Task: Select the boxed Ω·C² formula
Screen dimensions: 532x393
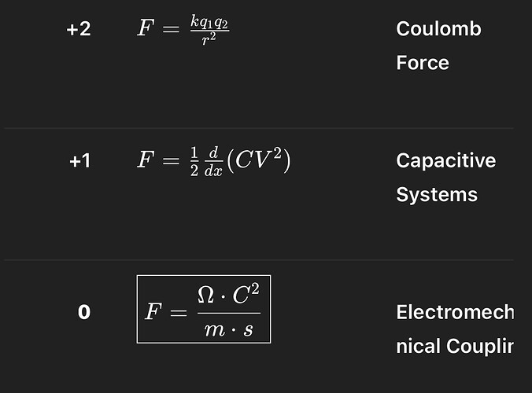Action: pos(204,310)
